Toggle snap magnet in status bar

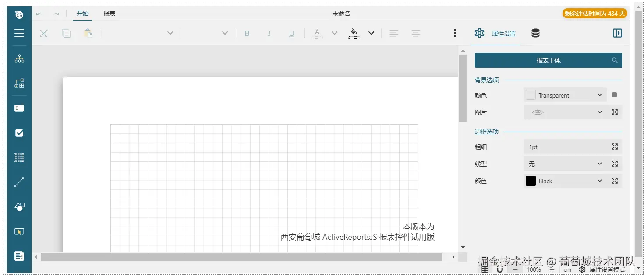tap(500, 269)
